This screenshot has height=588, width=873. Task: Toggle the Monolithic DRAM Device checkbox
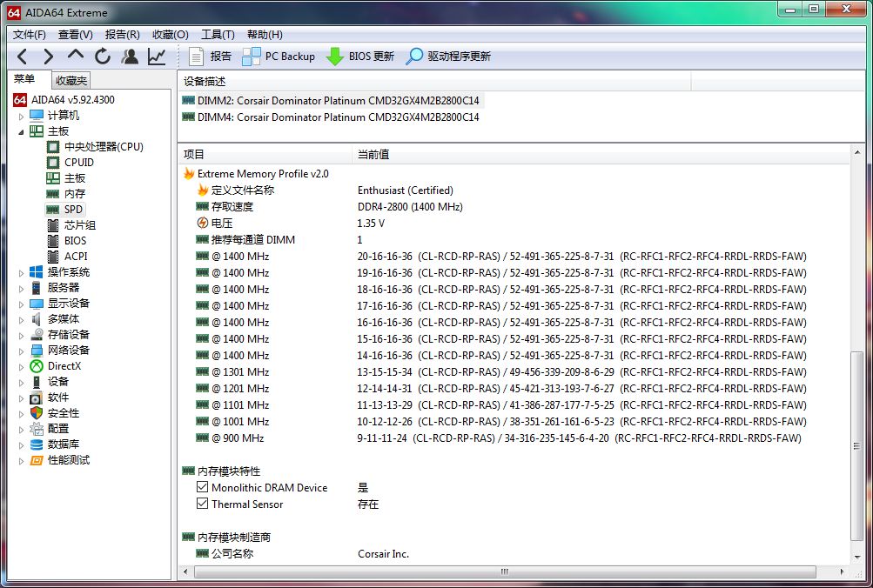[202, 487]
